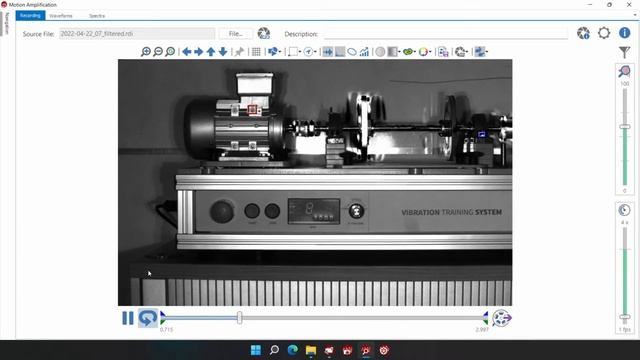This screenshot has height=360, width=640.
Task: Pan the image right with blue arrow
Action: click(199, 52)
